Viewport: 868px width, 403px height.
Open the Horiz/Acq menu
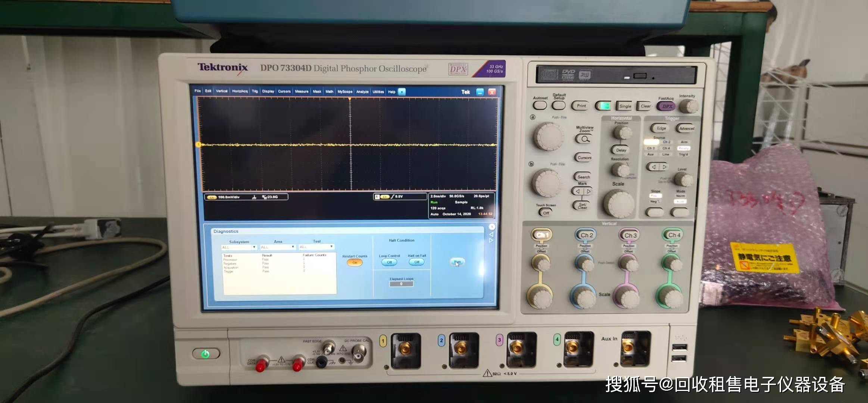pos(240,91)
